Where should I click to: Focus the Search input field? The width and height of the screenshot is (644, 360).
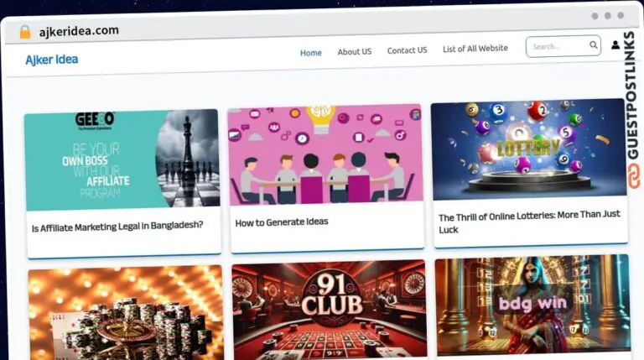[559, 46]
